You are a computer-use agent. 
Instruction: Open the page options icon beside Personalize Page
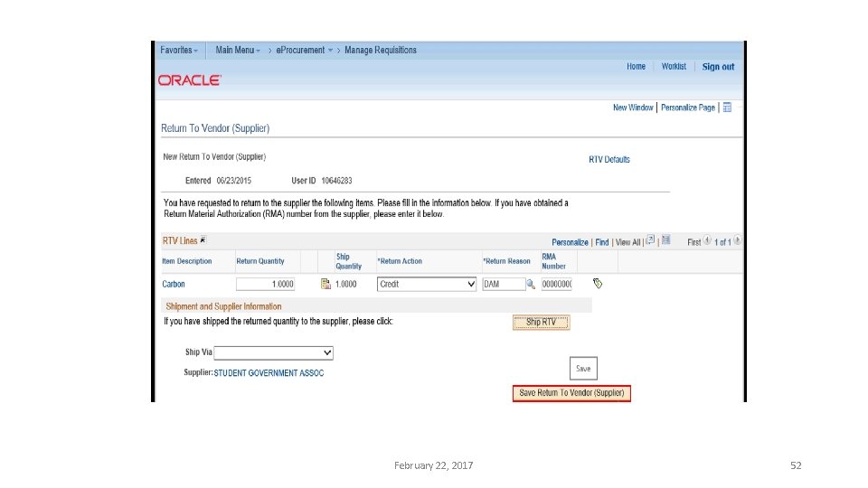pos(727,108)
